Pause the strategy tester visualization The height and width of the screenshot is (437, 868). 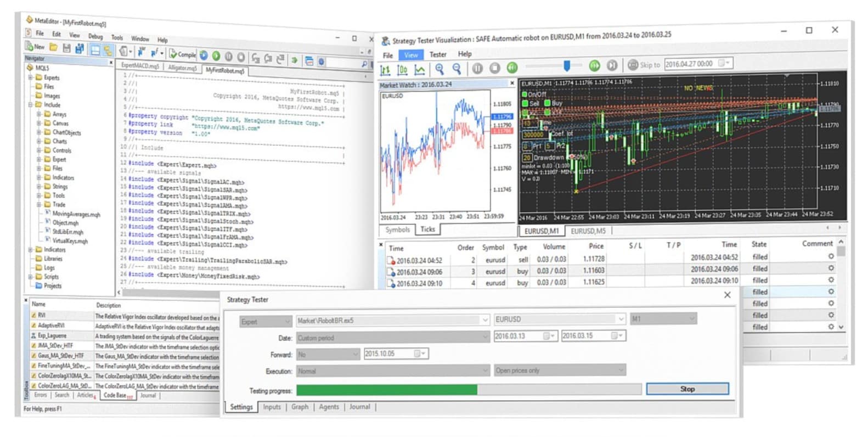(477, 68)
